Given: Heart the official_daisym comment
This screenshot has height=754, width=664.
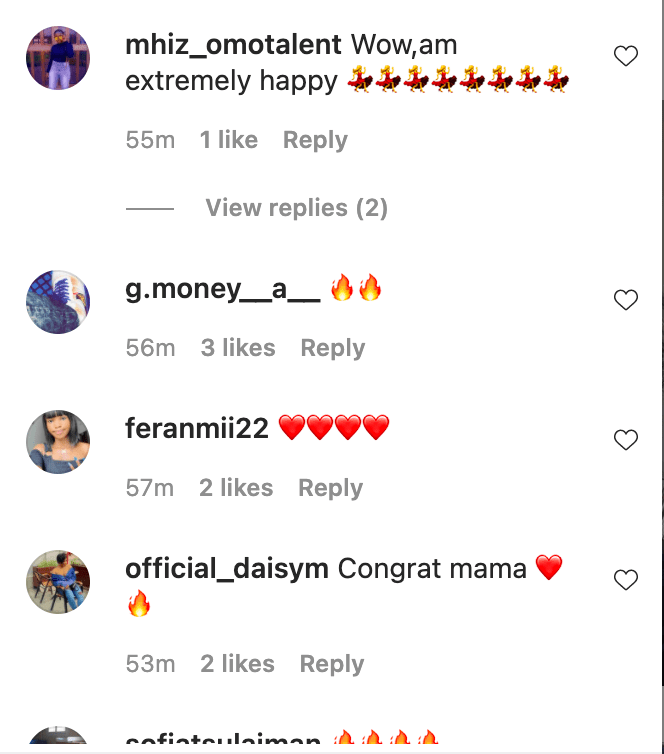Looking at the screenshot, I should [x=625, y=580].
